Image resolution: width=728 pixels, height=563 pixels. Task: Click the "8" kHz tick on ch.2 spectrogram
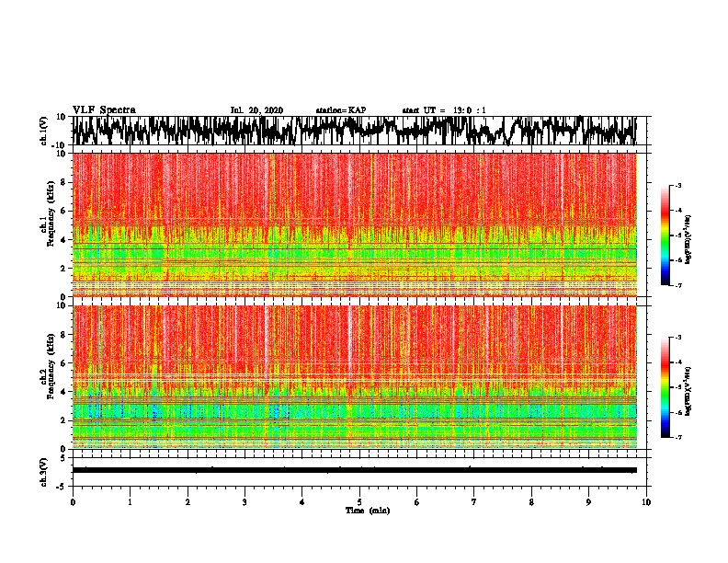click(63, 335)
